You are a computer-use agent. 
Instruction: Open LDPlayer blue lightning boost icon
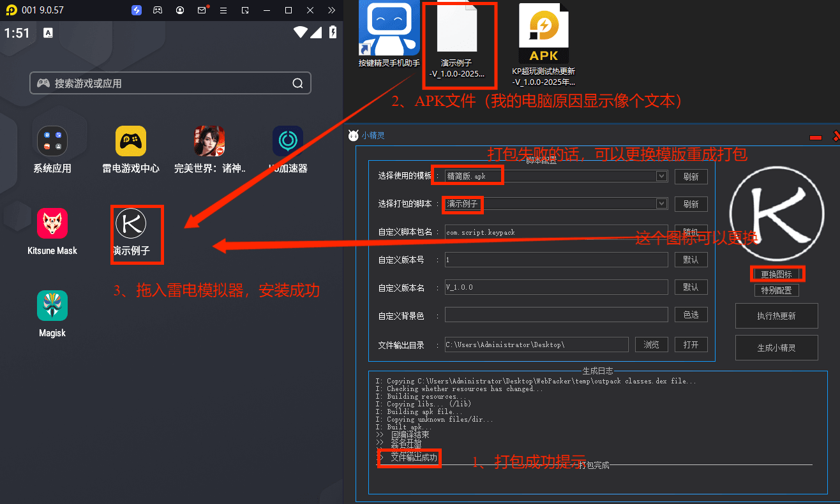click(x=137, y=10)
